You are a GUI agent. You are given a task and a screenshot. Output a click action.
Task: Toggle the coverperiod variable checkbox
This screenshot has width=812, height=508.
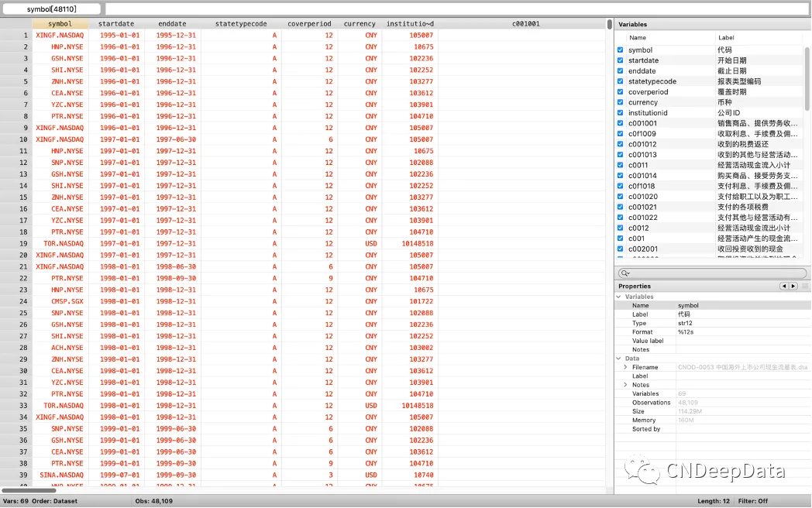click(x=620, y=91)
